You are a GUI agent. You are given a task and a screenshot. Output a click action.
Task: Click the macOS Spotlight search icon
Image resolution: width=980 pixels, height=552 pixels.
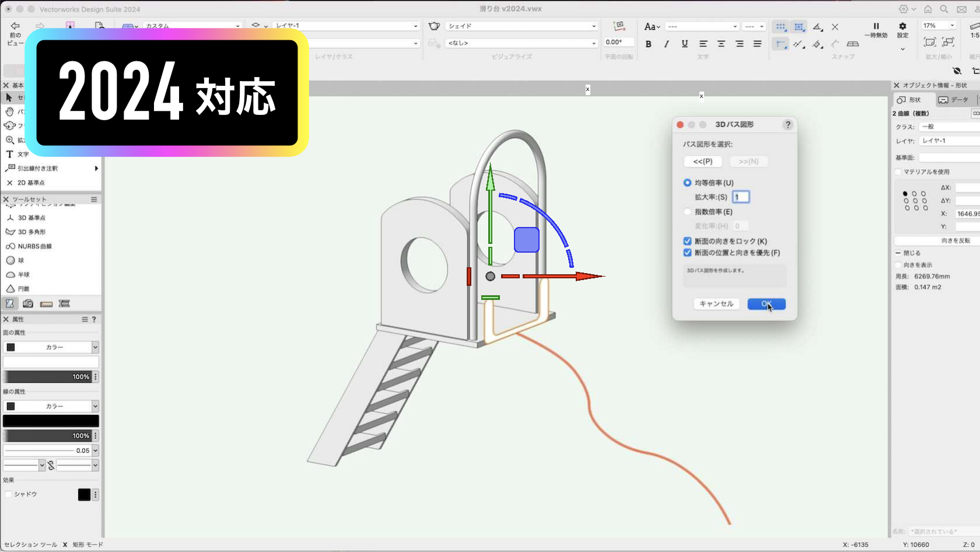pyautogui.click(x=944, y=9)
